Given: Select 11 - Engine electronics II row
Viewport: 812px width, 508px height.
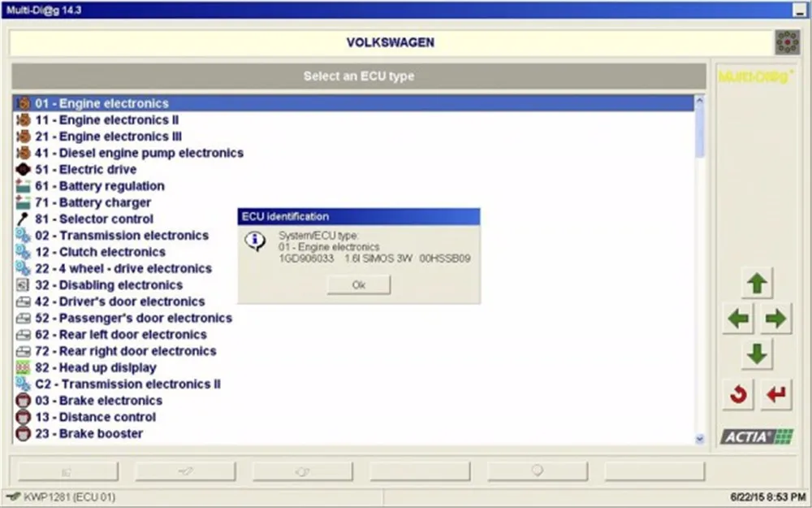Looking at the screenshot, I should point(354,119).
